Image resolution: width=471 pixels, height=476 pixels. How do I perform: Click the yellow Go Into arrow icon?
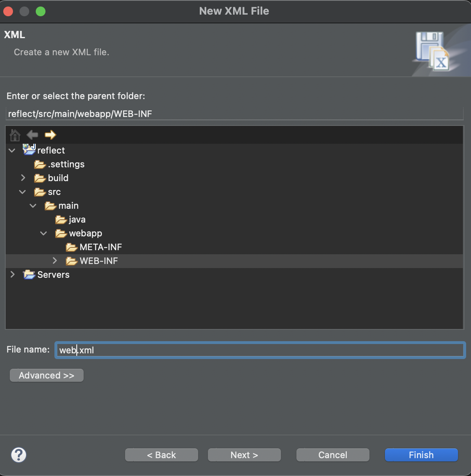[x=50, y=134]
